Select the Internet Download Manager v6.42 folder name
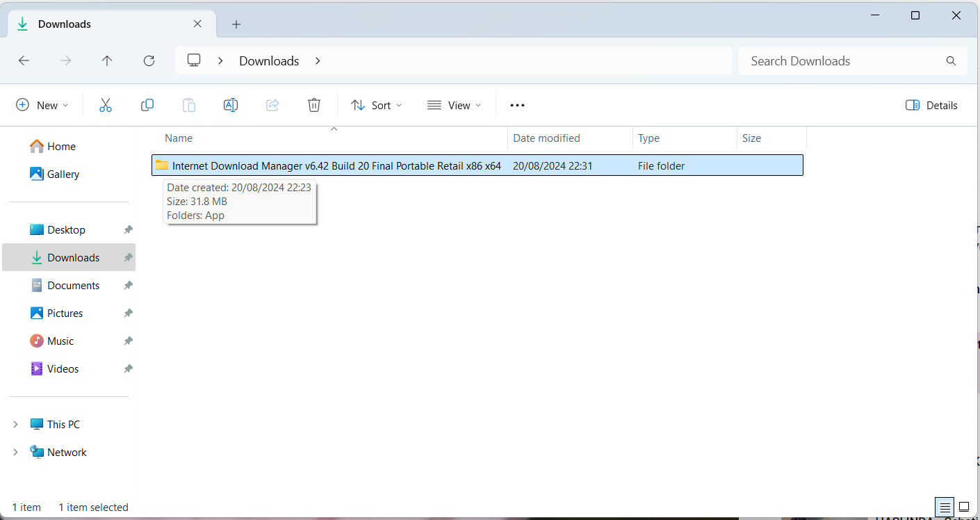The image size is (980, 520). click(x=336, y=165)
